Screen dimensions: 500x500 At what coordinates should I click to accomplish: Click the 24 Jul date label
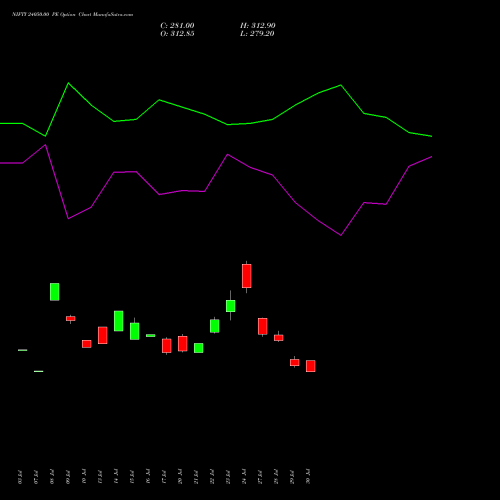[244, 476]
